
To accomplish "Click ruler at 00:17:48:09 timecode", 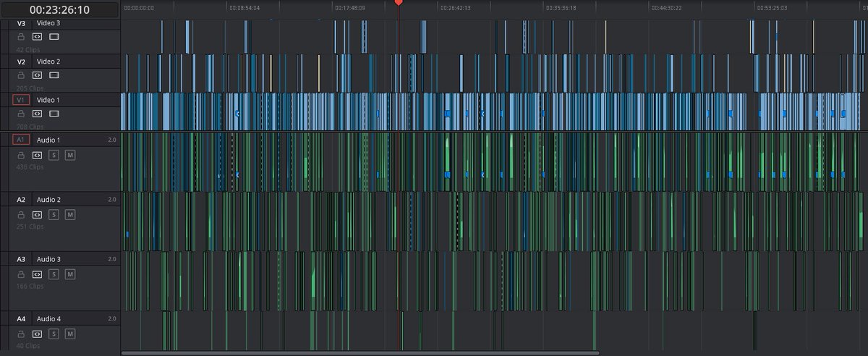I will tap(350, 8).
